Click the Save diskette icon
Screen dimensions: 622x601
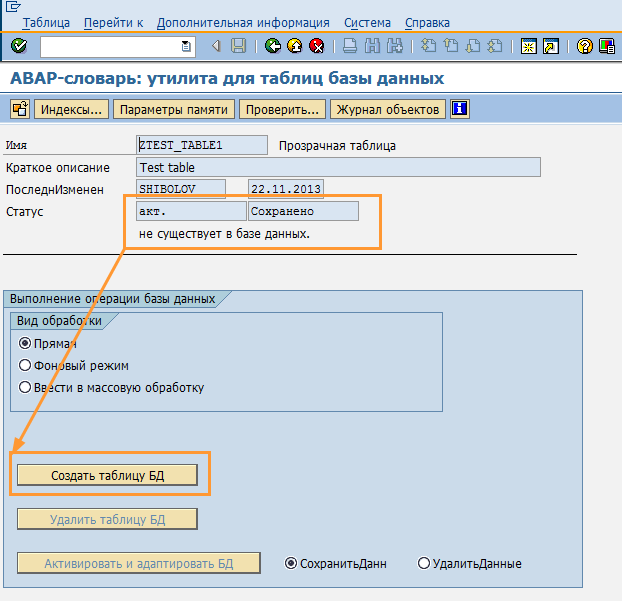click(238, 46)
